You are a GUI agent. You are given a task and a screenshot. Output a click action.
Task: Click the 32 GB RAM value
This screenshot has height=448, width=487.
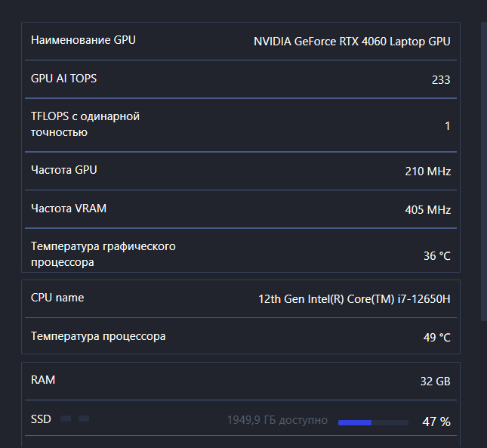tap(435, 382)
